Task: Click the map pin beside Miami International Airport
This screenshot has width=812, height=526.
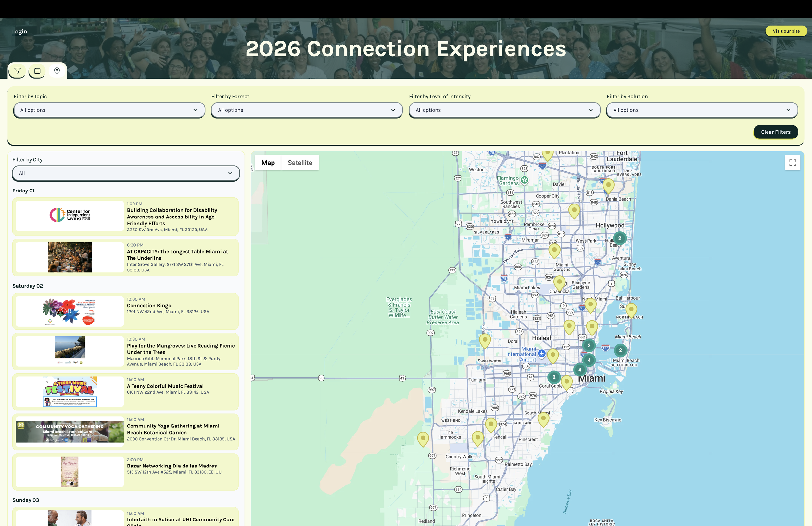Action: (x=553, y=356)
